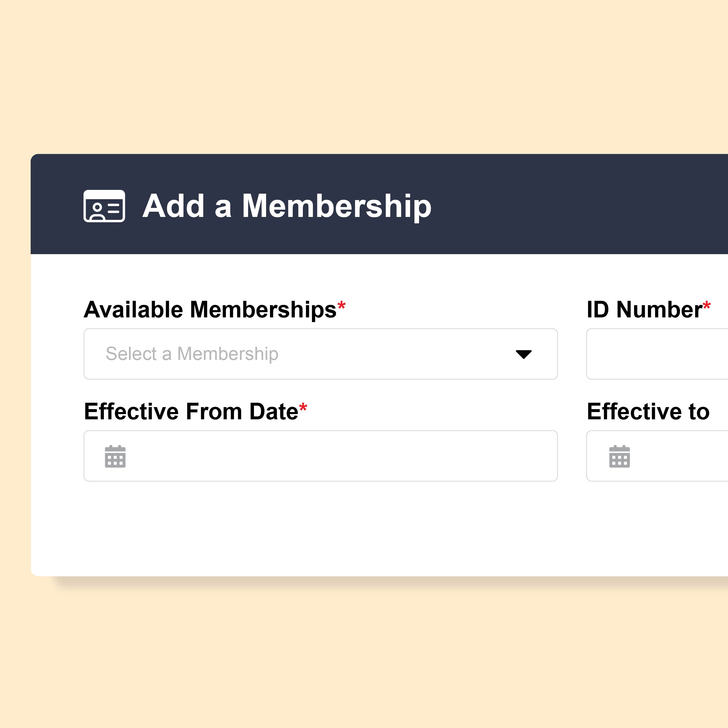Focus the Effective From Date input box
Screen dimensions: 728x728
pyautogui.click(x=320, y=456)
